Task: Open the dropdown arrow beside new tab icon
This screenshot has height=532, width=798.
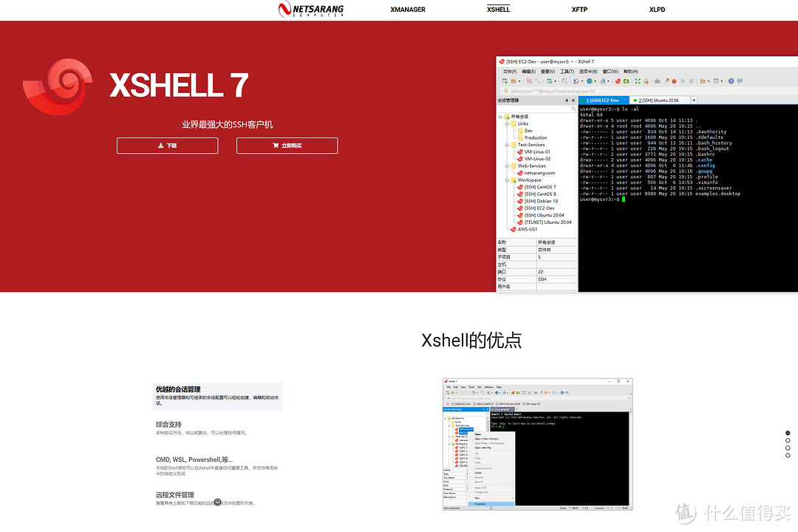Action: [x=555, y=81]
